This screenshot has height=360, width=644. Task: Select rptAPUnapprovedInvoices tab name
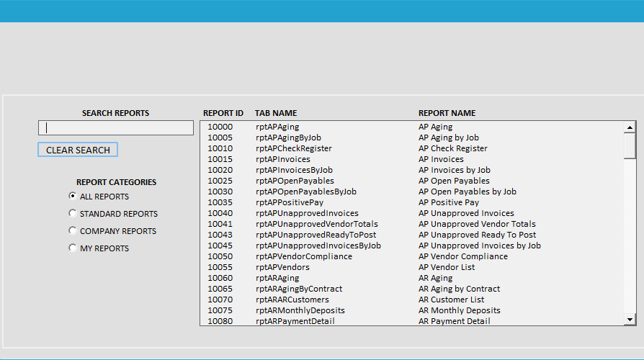(x=307, y=213)
